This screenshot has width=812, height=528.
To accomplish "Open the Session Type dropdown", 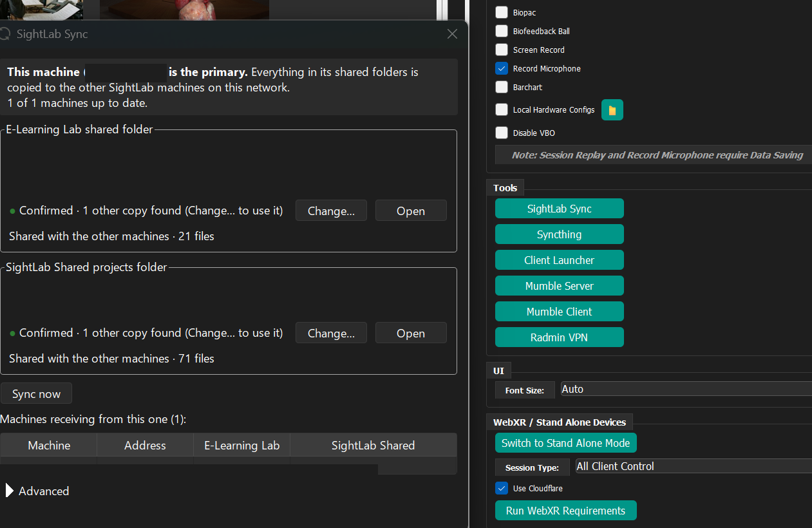I will point(694,466).
